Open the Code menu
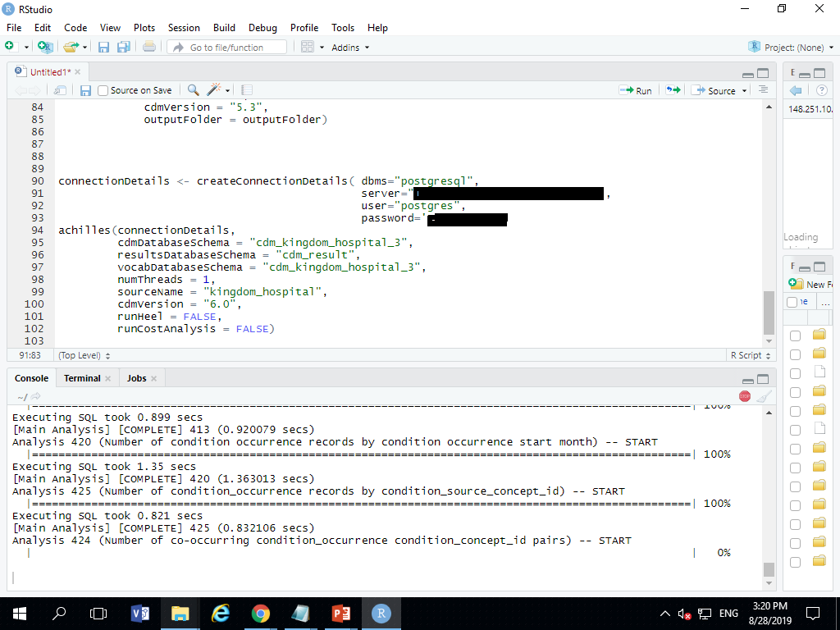The width and height of the screenshot is (840, 630). [75, 28]
